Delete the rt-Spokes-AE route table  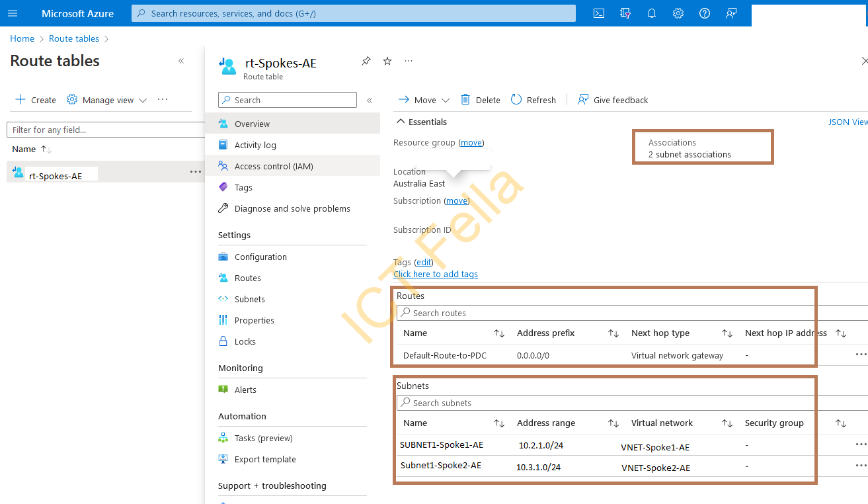click(x=480, y=99)
